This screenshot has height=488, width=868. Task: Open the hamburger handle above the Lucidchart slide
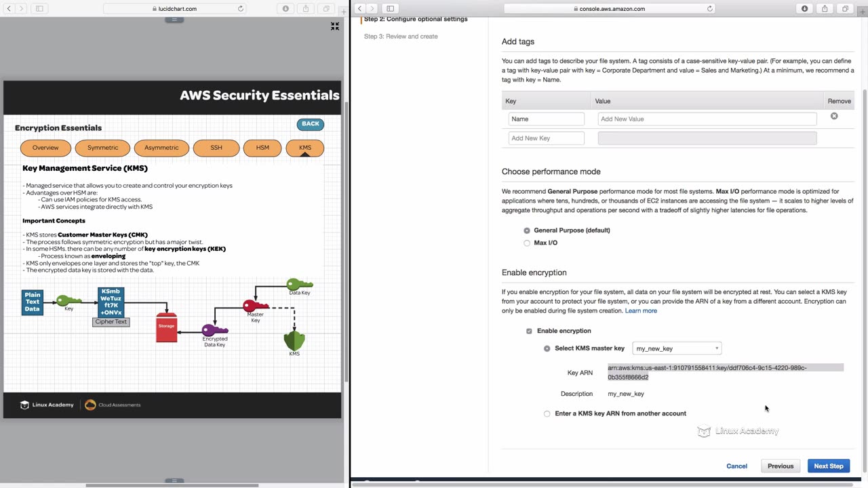174,20
